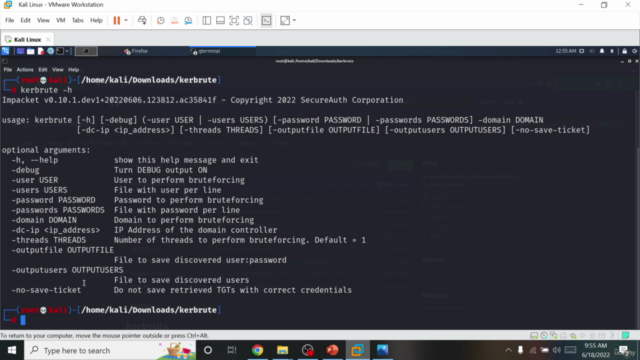Viewport: 640px width, 360px height.
Task: Open the qterminal File menu
Action: 8,69
